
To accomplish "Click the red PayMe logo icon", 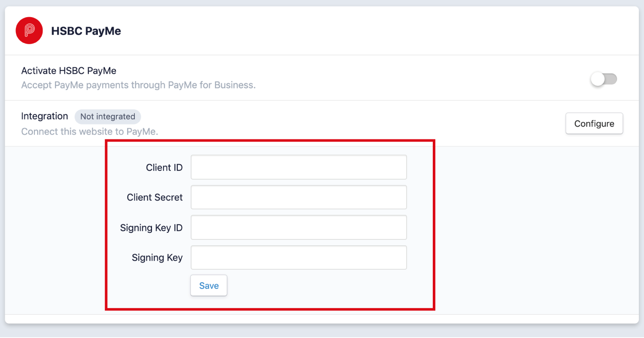I will [29, 30].
